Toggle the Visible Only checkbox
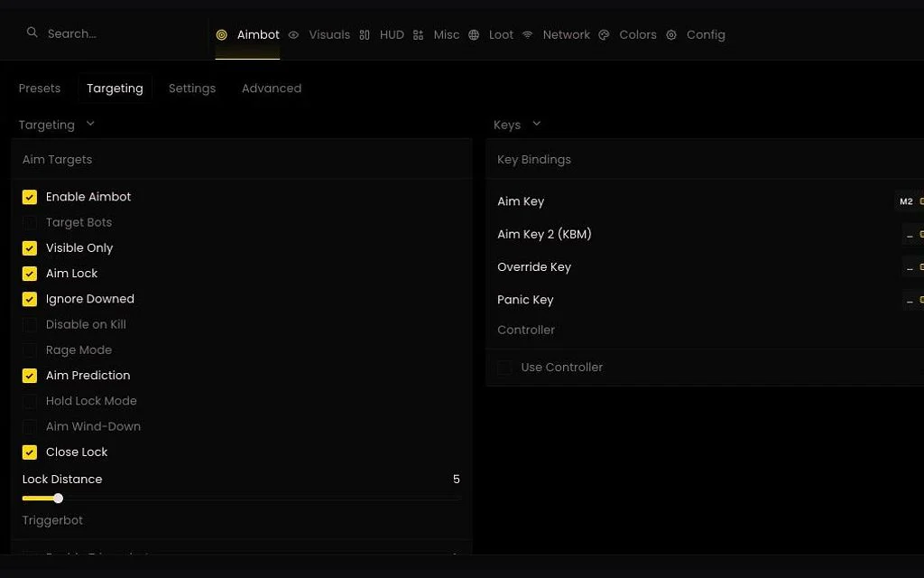 click(30, 248)
